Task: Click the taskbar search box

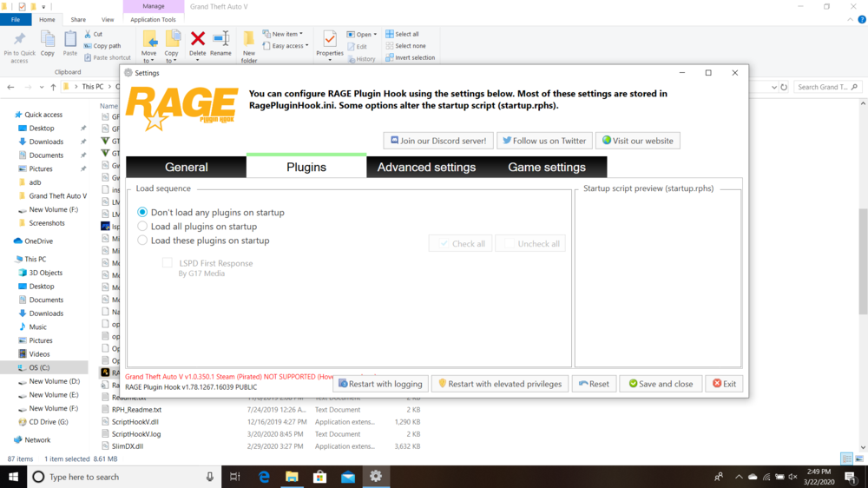Action: pyautogui.click(x=124, y=477)
